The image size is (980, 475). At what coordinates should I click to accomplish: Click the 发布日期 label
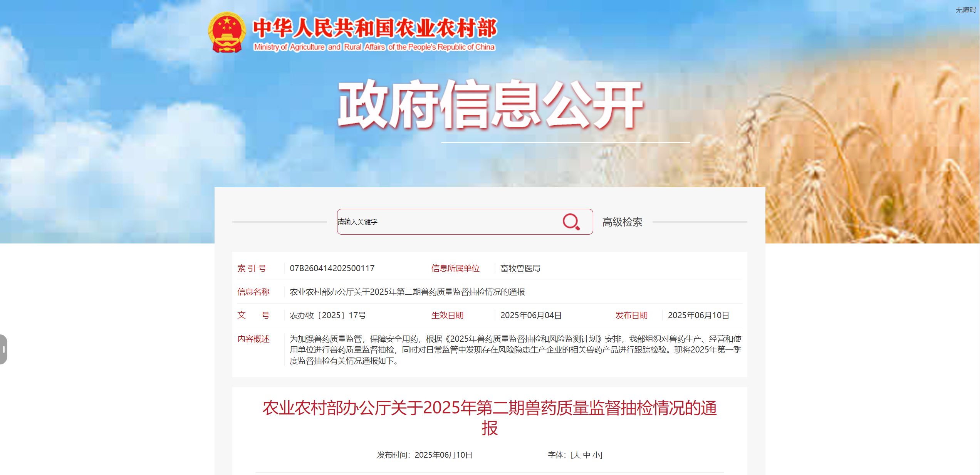[631, 315]
